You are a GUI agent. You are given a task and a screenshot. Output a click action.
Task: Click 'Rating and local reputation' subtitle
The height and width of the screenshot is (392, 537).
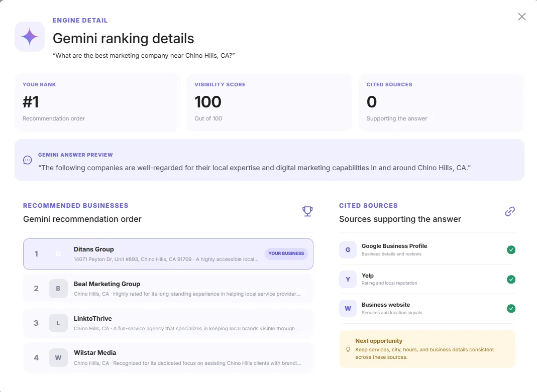pyautogui.click(x=389, y=283)
